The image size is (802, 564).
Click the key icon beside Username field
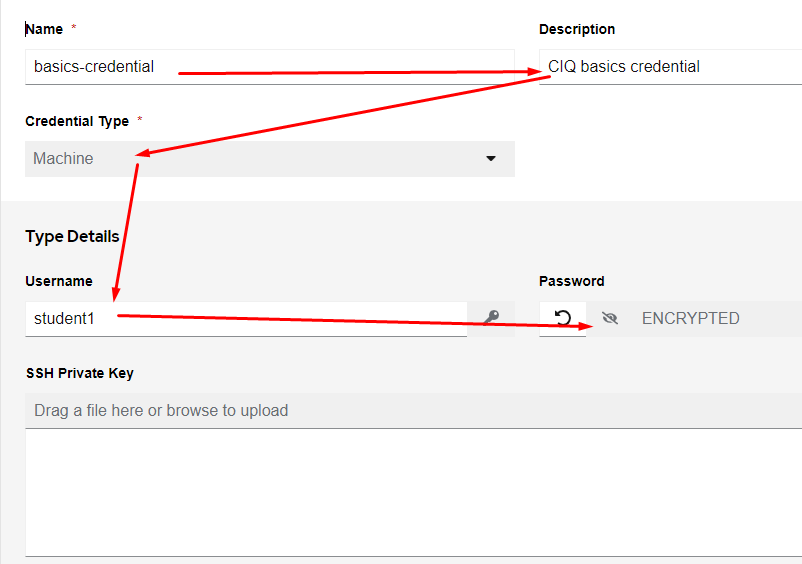491,318
